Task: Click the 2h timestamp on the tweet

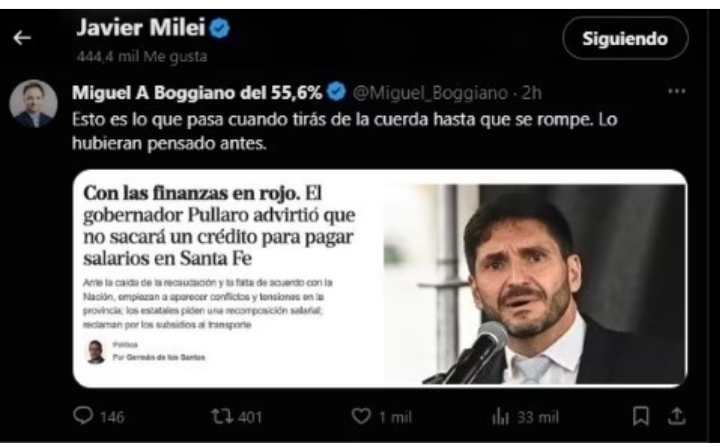Action: point(532,93)
